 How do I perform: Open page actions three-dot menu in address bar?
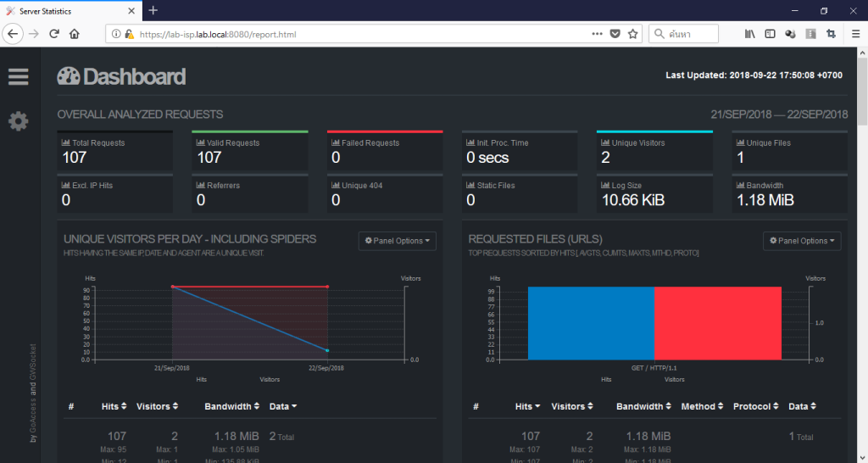(597, 34)
